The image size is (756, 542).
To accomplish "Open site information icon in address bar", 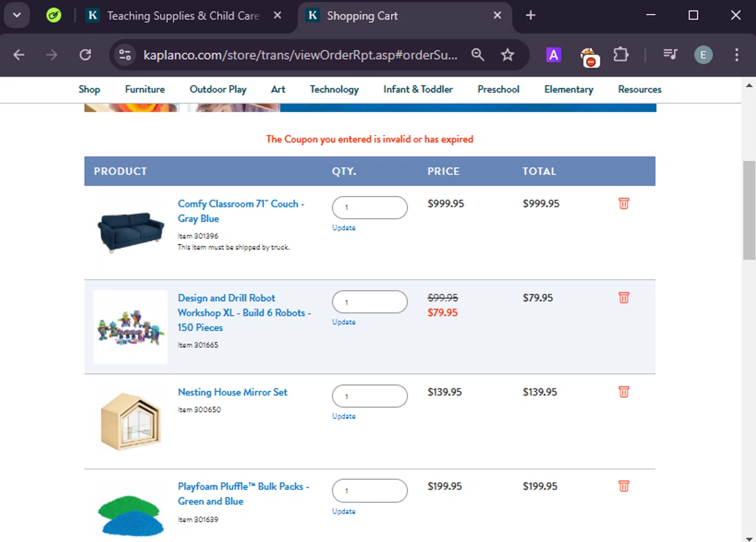I will coord(124,54).
